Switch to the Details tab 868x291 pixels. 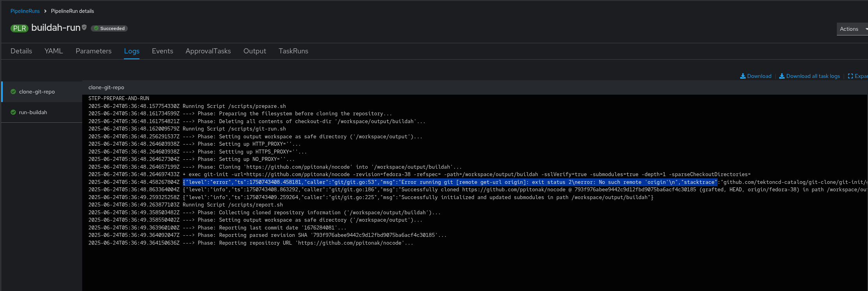click(x=21, y=51)
